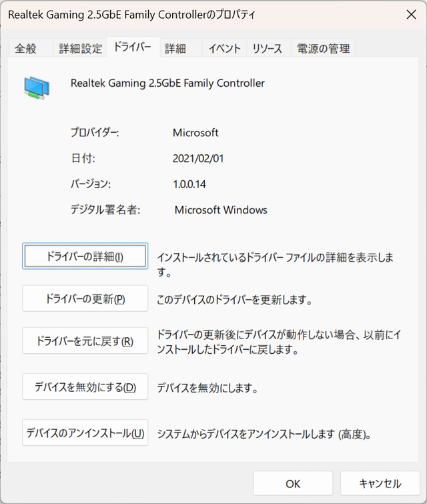Image resolution: width=427 pixels, height=504 pixels.
Task: Click the デジタル署名者: label
Action: click(x=105, y=210)
